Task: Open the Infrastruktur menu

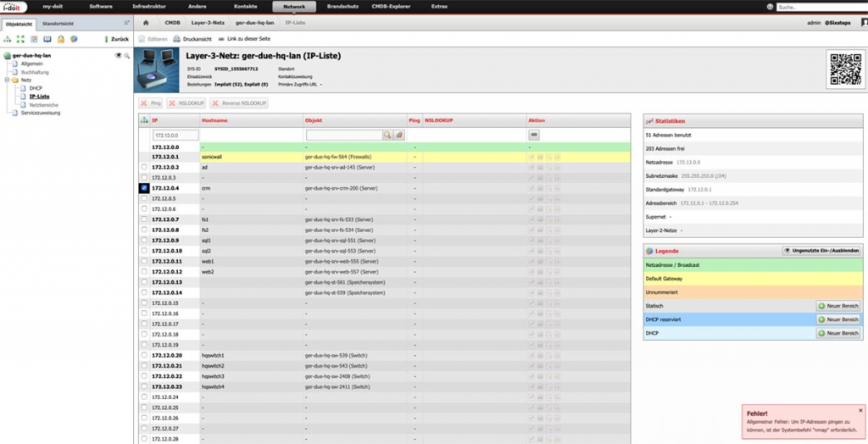Action: point(148,7)
